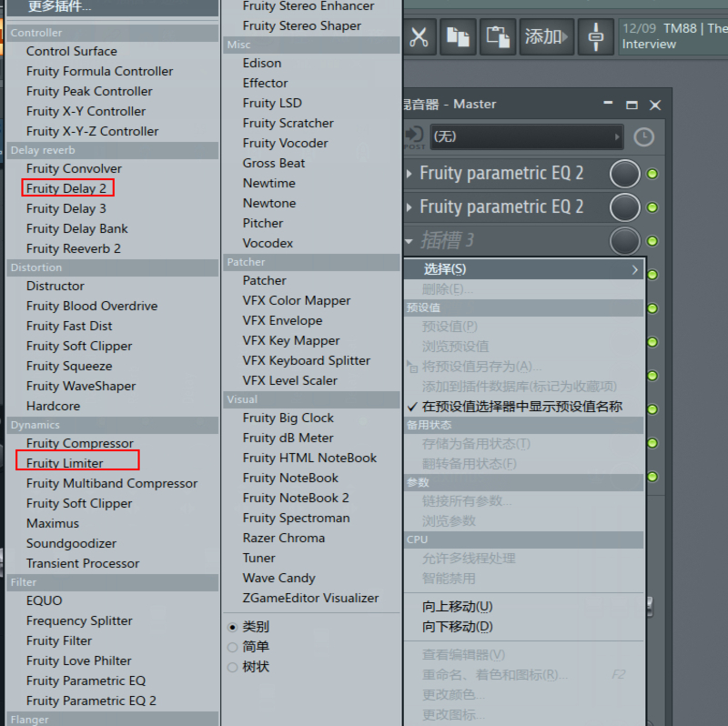Select ZGameEditor Visualizer plugin
Image resolution: width=728 pixels, height=726 pixels.
tap(311, 598)
